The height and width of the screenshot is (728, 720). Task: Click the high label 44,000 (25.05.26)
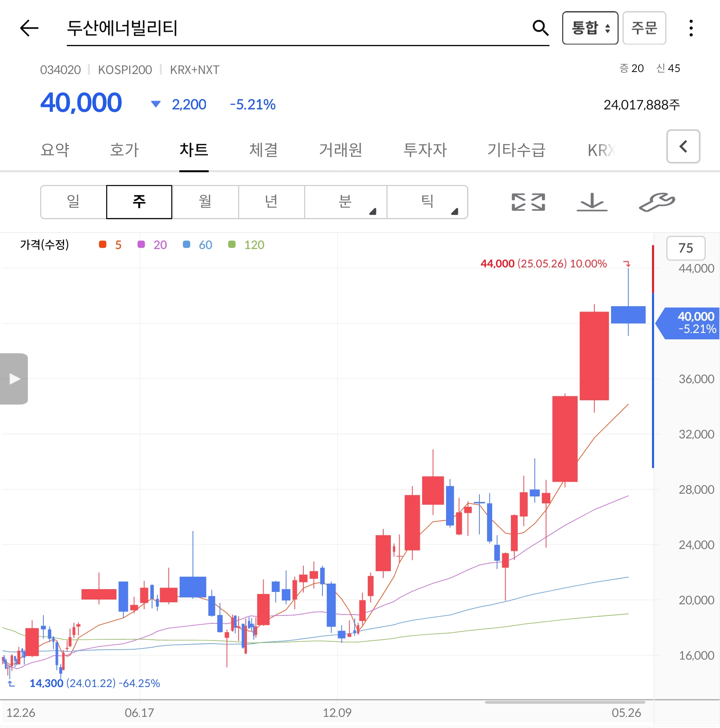544,263
